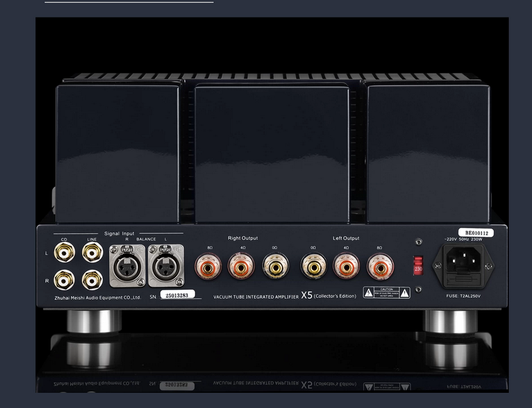Screen dimensions: 532x408
Task: Click the "Right Output" label
Action: point(242,238)
